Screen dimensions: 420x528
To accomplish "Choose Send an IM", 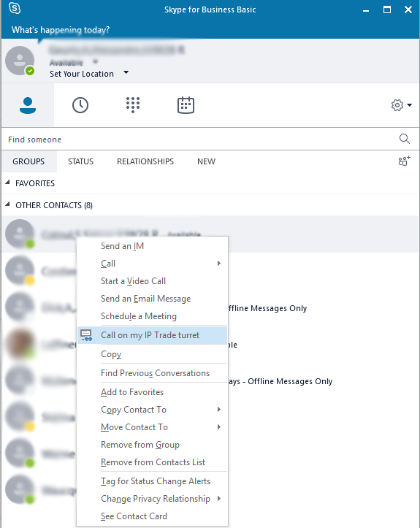I will pyautogui.click(x=152, y=246).
